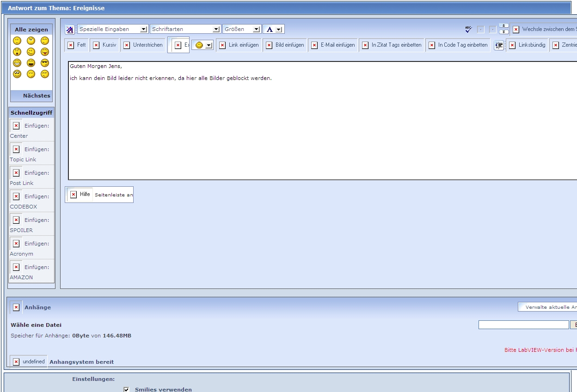This screenshot has height=392, width=577.
Task: Insert the sunglasses cool smiley
Action: click(x=45, y=63)
